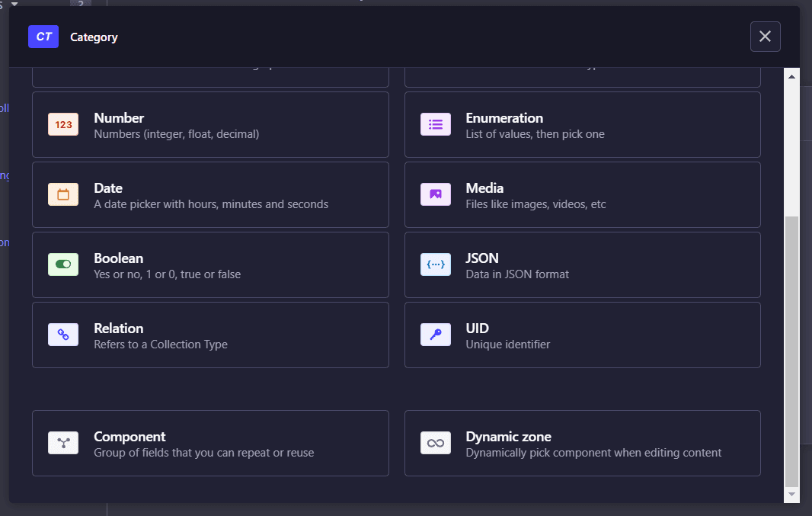
Task: Select 'Refers to a Collection Type' text
Action: click(x=160, y=345)
